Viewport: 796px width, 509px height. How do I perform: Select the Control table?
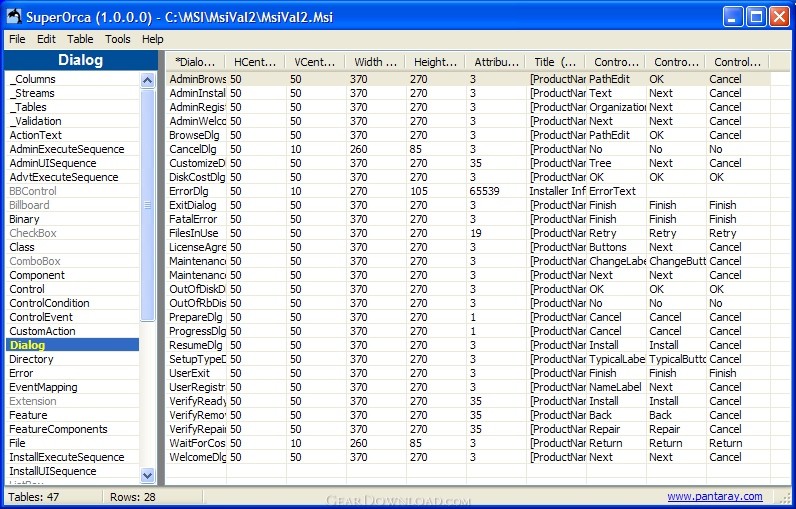click(x=72, y=289)
